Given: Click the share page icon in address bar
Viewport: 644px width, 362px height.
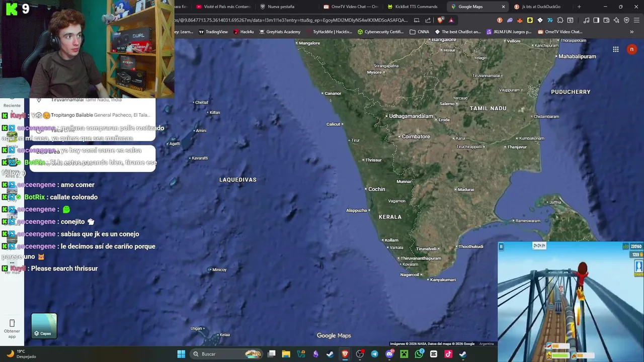Looking at the screenshot, I should [x=428, y=20].
